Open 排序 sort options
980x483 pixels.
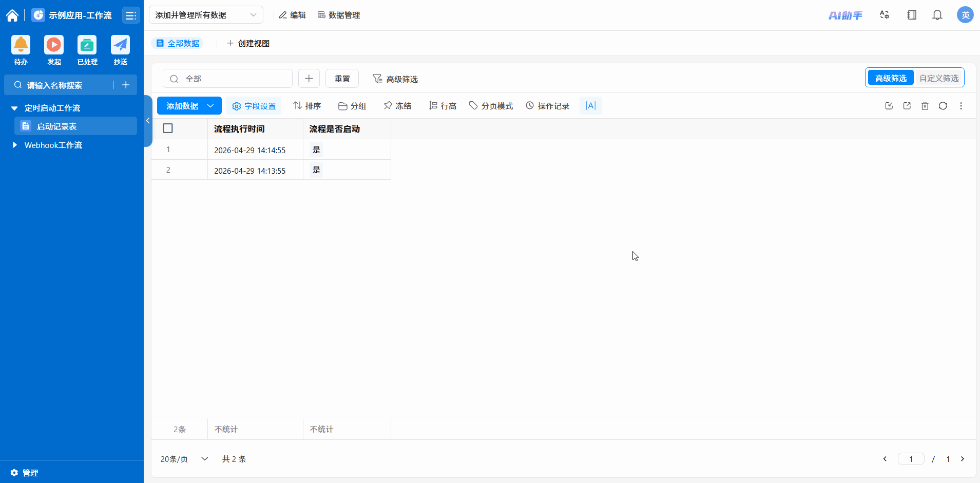[307, 106]
